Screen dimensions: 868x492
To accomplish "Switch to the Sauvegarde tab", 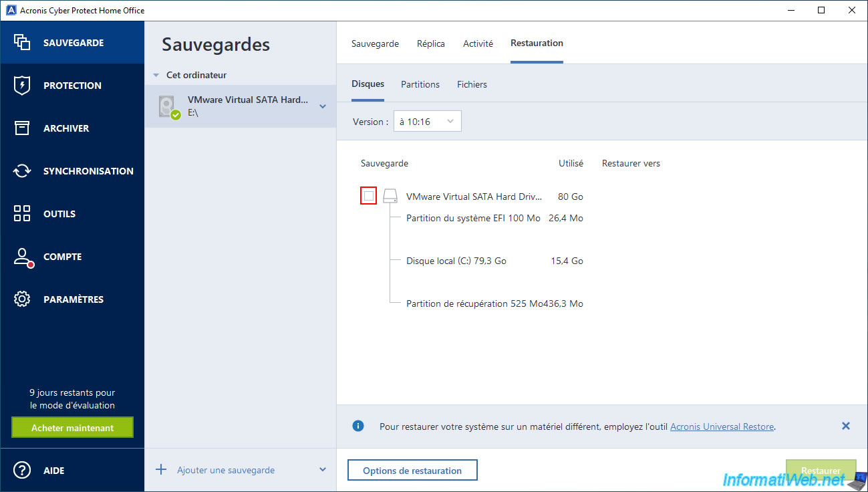I will pos(375,43).
